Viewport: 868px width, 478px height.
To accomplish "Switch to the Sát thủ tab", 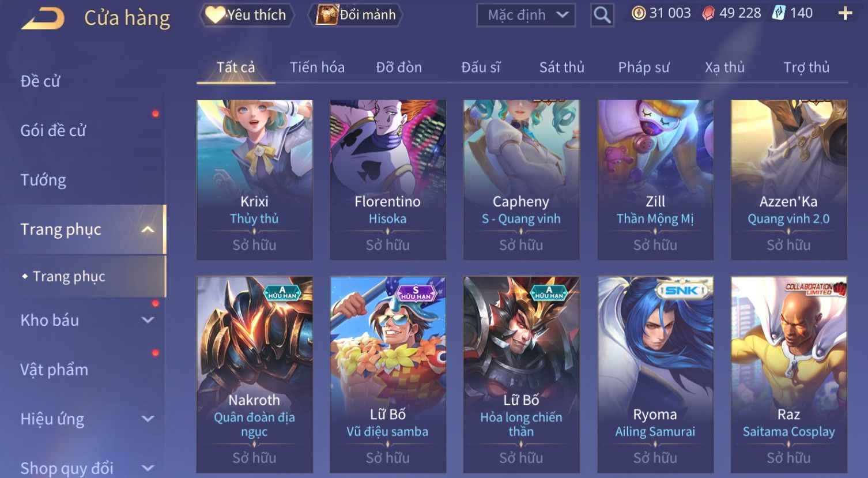I will (x=561, y=67).
